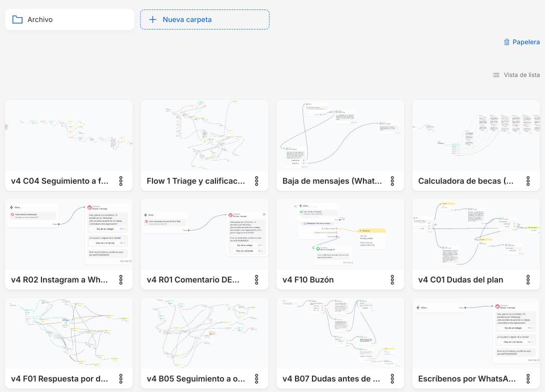Open the v4 F01 Respuesta flow thumbnail

(x=69, y=333)
